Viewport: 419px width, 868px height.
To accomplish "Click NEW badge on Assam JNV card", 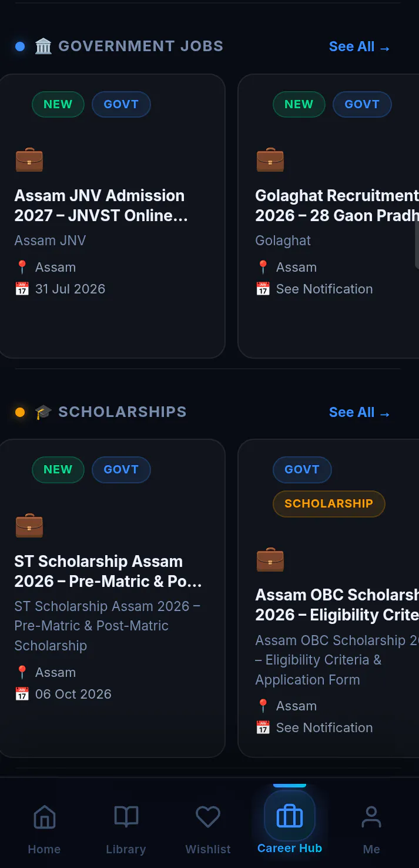I will (x=58, y=105).
